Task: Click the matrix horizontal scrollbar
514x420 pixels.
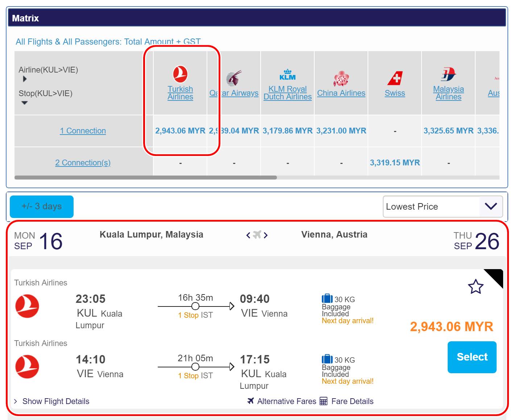Action: click(x=146, y=178)
